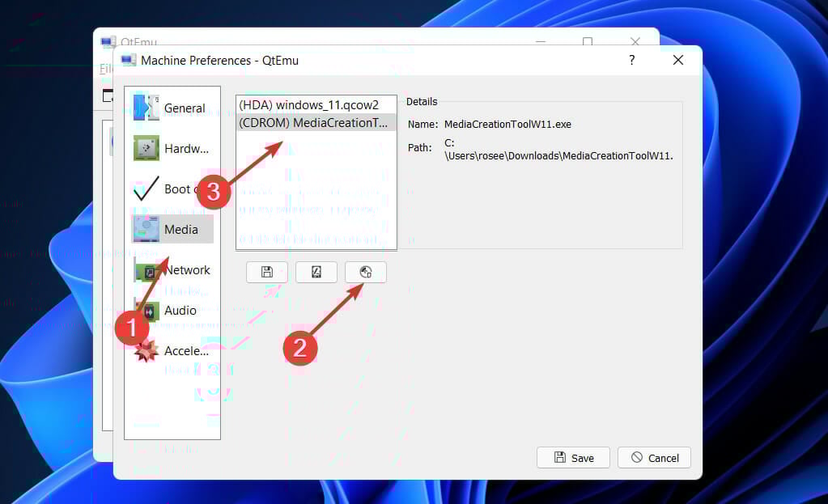
Task: Open the General preferences section
Action: point(172,108)
